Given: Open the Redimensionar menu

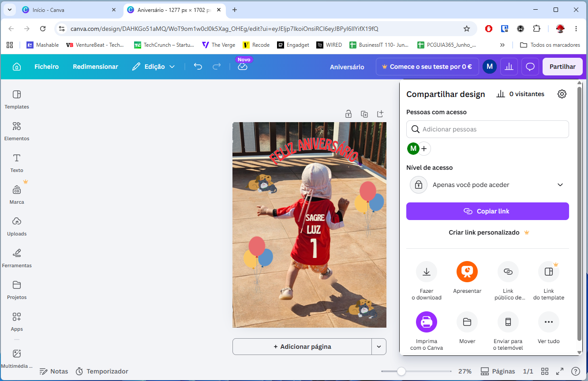Looking at the screenshot, I should pos(96,67).
